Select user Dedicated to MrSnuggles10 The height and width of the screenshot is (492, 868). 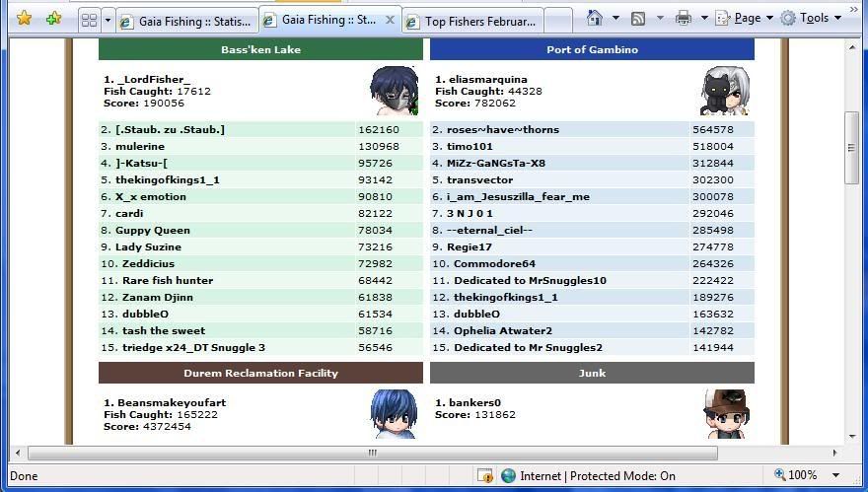[x=530, y=281]
